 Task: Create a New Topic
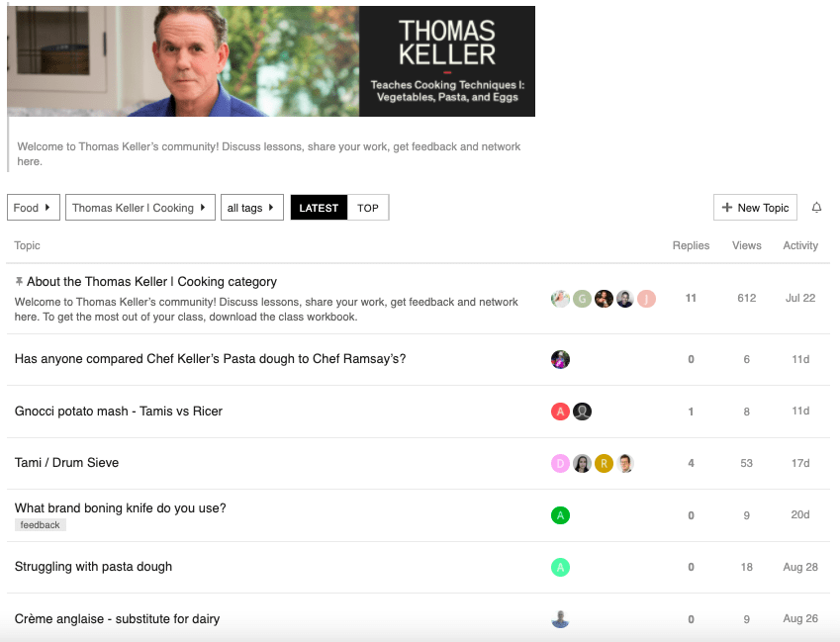pyautogui.click(x=755, y=207)
